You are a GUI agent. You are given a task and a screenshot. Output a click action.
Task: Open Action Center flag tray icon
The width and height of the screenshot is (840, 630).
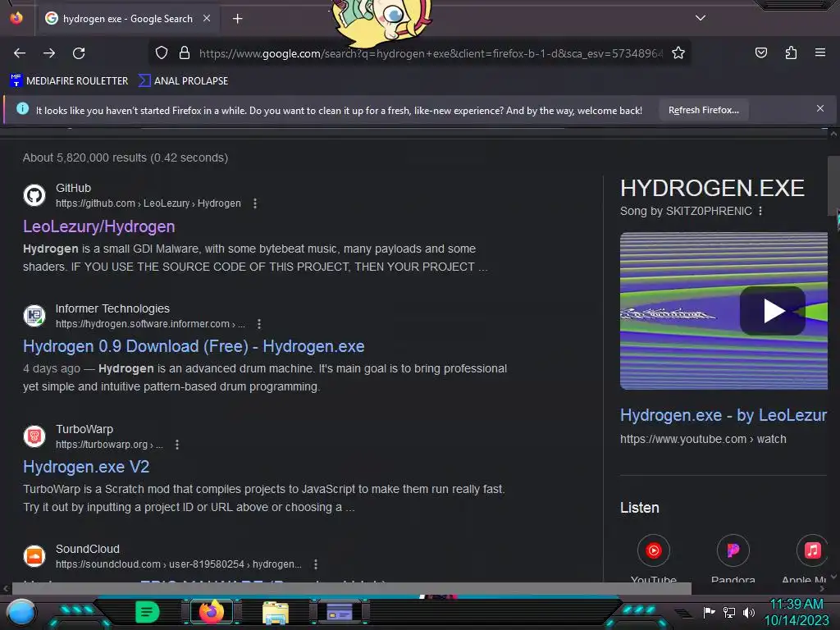pyautogui.click(x=710, y=612)
